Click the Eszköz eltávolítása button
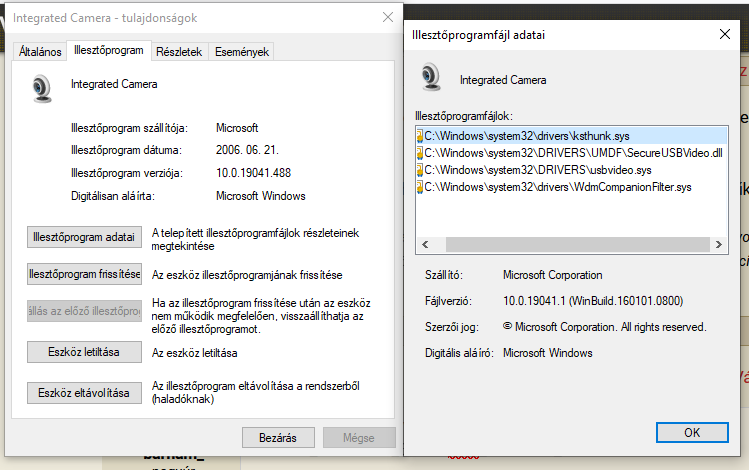The height and width of the screenshot is (470, 749). pyautogui.click(x=84, y=393)
